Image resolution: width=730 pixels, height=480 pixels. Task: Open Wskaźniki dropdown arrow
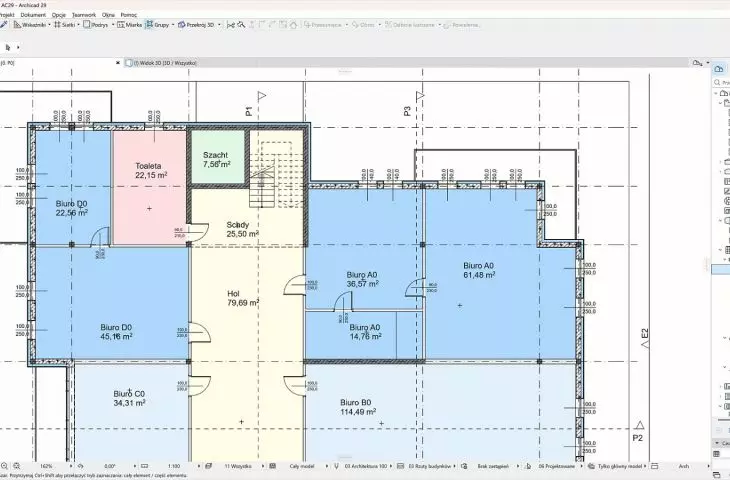[x=49, y=25]
